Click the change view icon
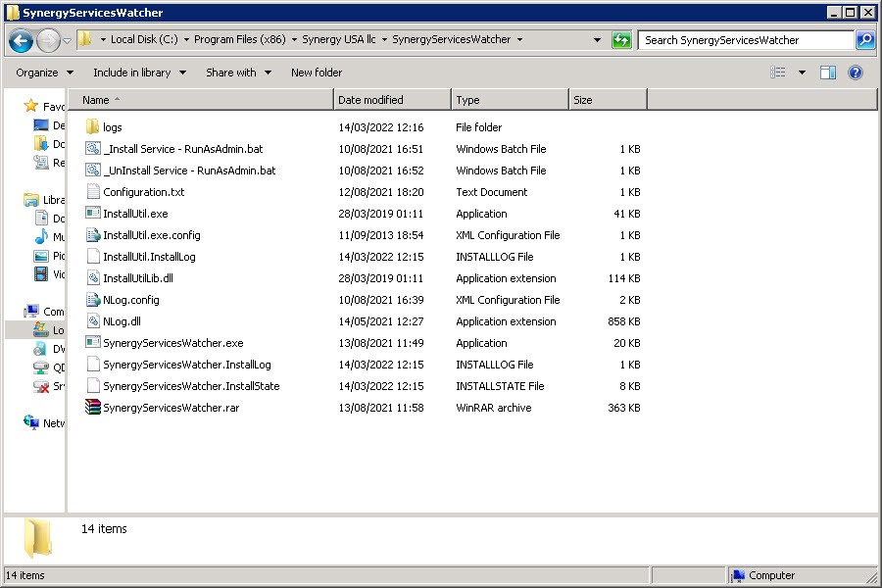882x588 pixels. point(778,73)
